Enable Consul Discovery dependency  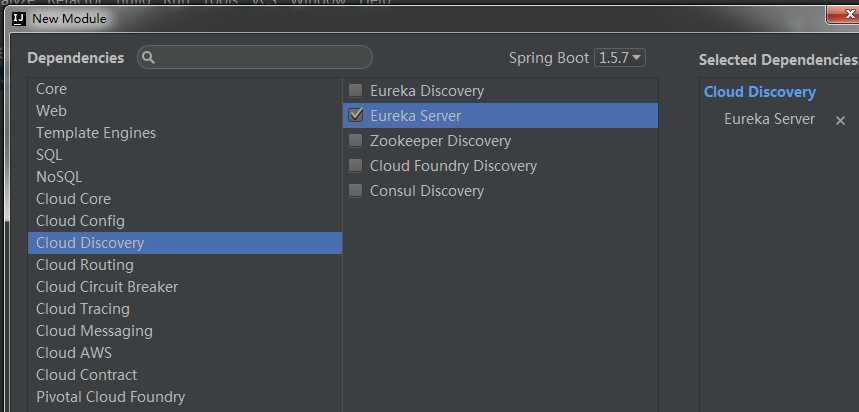pyautogui.click(x=356, y=191)
